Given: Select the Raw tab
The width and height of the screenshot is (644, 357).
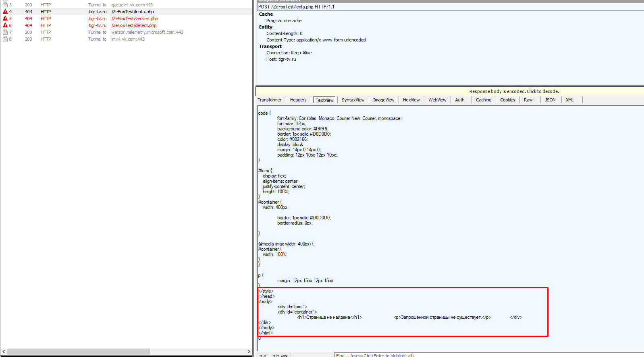Looking at the screenshot, I should [x=528, y=100].
